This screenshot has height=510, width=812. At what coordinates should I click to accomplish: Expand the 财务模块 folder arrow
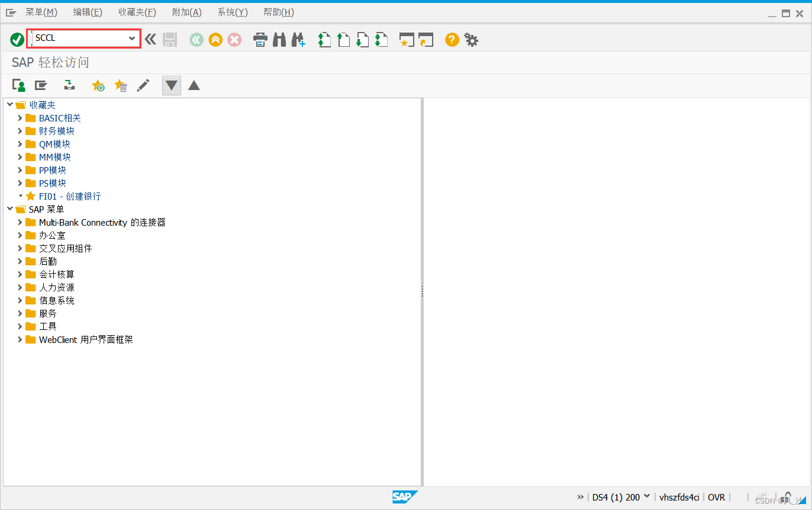pos(20,131)
